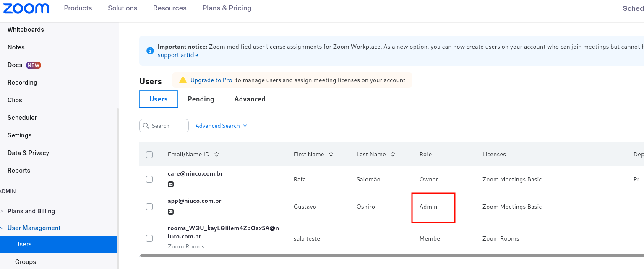Open Notes in sidebar
Image resolution: width=644 pixels, height=269 pixels.
(16, 47)
